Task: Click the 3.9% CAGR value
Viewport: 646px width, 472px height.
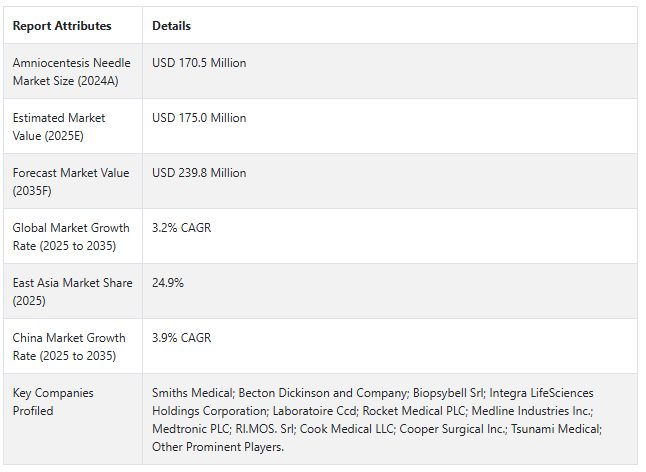Action: [x=181, y=338]
